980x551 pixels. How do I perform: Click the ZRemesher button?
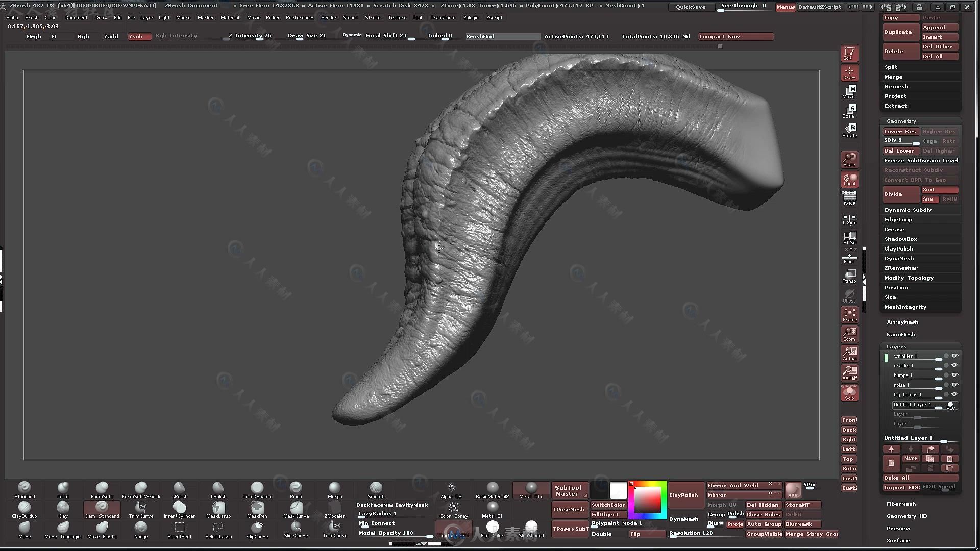pyautogui.click(x=901, y=268)
